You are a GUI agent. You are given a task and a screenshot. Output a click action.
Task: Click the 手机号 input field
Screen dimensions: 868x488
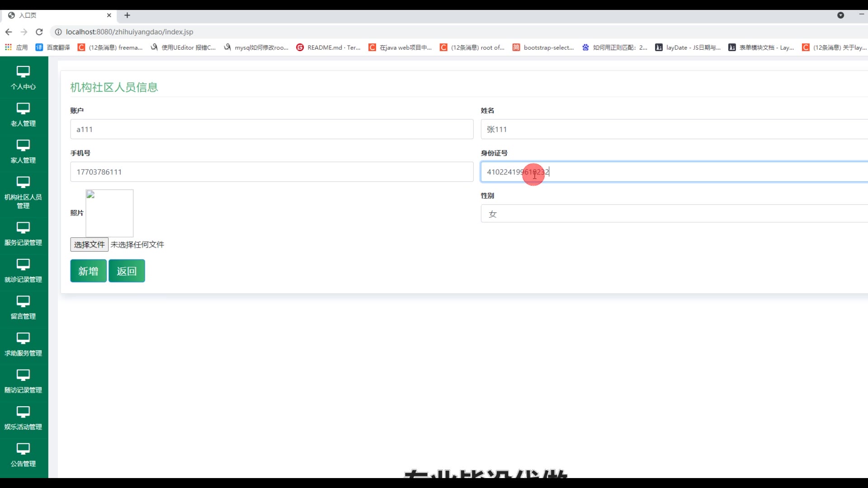[x=271, y=172]
